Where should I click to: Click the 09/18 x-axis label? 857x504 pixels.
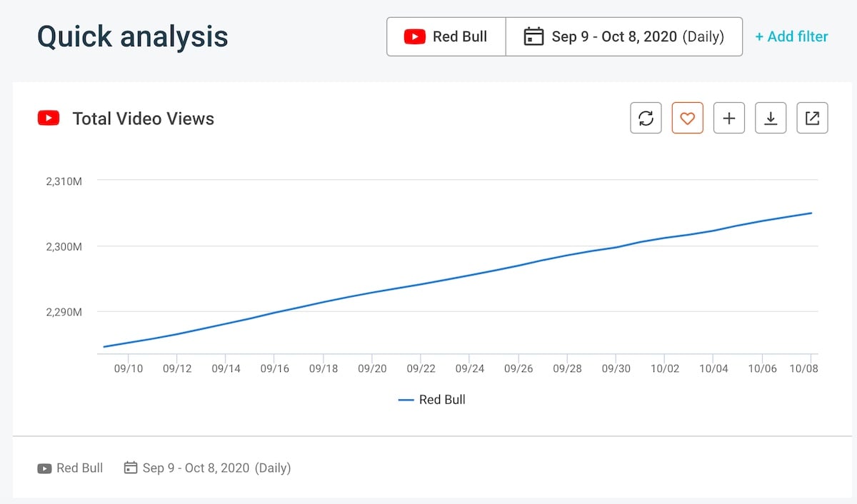(x=323, y=368)
